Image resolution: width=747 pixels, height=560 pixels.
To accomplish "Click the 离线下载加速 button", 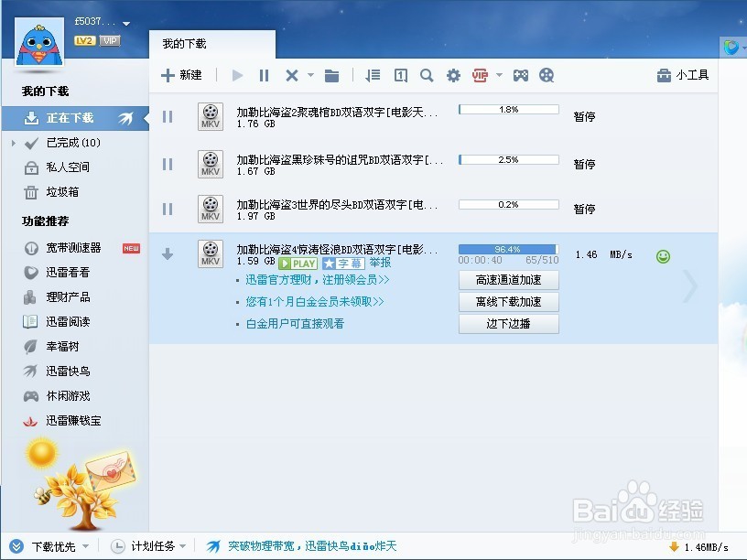I will tap(509, 302).
